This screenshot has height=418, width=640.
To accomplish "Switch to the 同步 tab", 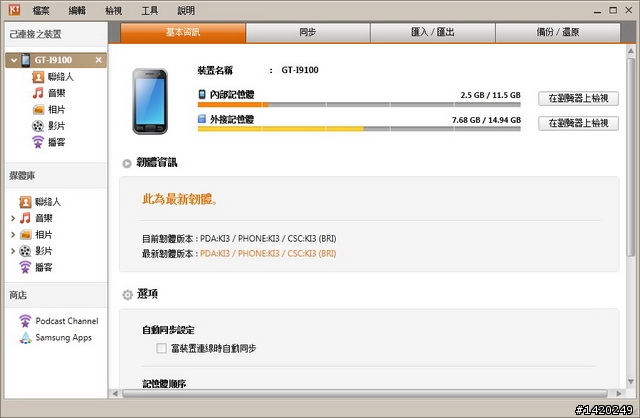I will pyautogui.click(x=308, y=32).
